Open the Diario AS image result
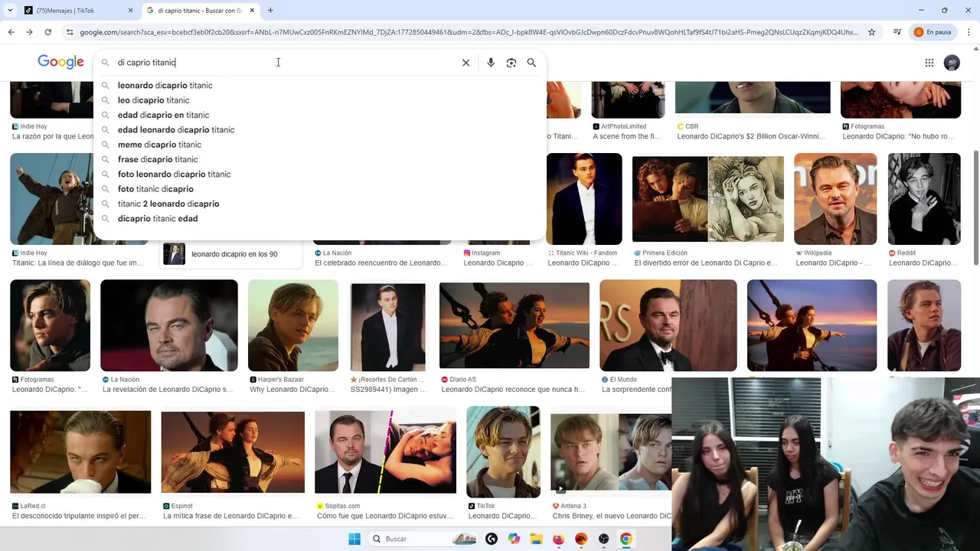Image resolution: width=980 pixels, height=551 pixels. coord(514,325)
